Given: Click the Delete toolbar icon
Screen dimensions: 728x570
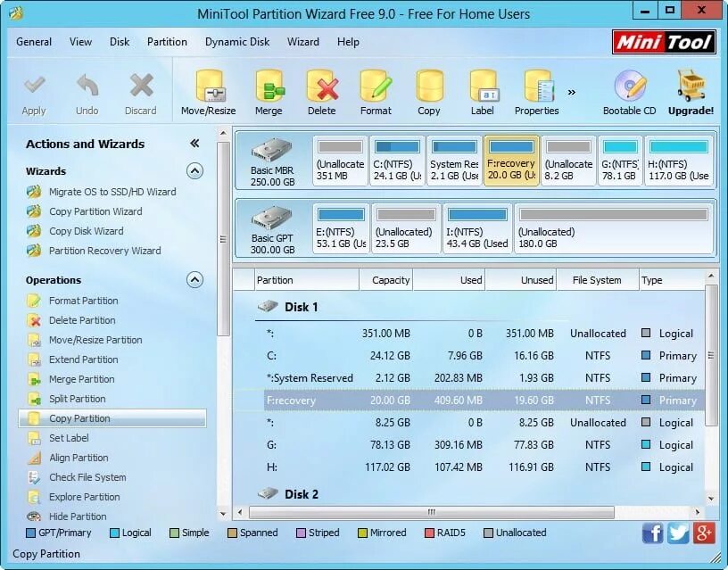Looking at the screenshot, I should pos(322,87).
